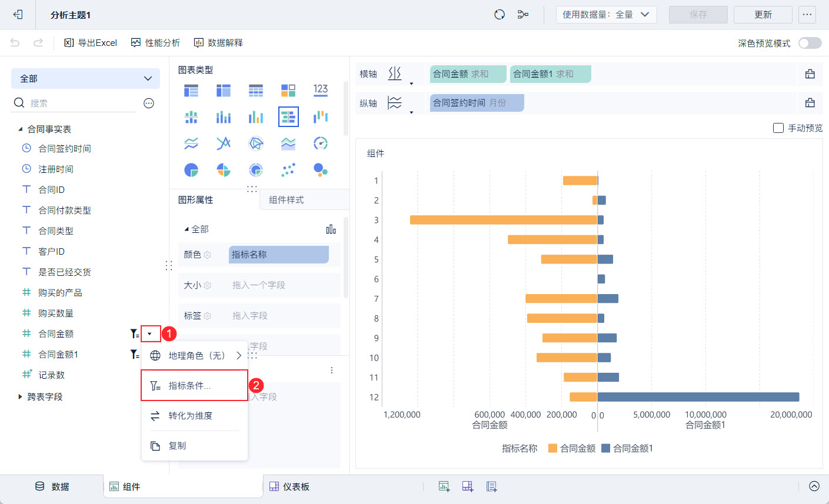The width and height of the screenshot is (829, 504).
Task: Click the add component icon in bottom bar
Action: [444, 486]
